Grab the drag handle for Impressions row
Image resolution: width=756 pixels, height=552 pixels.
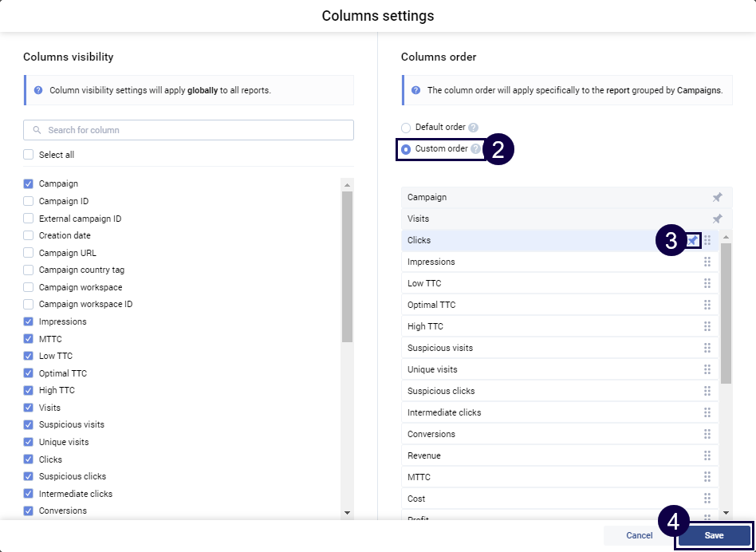point(707,262)
